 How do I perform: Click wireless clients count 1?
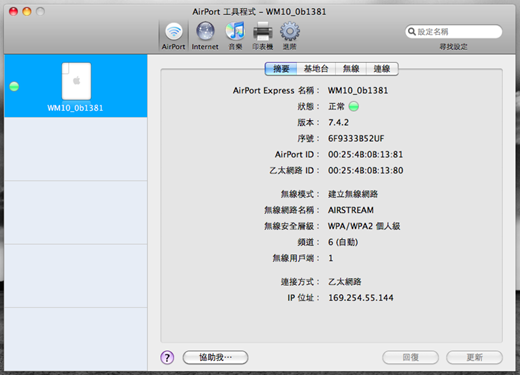331,258
